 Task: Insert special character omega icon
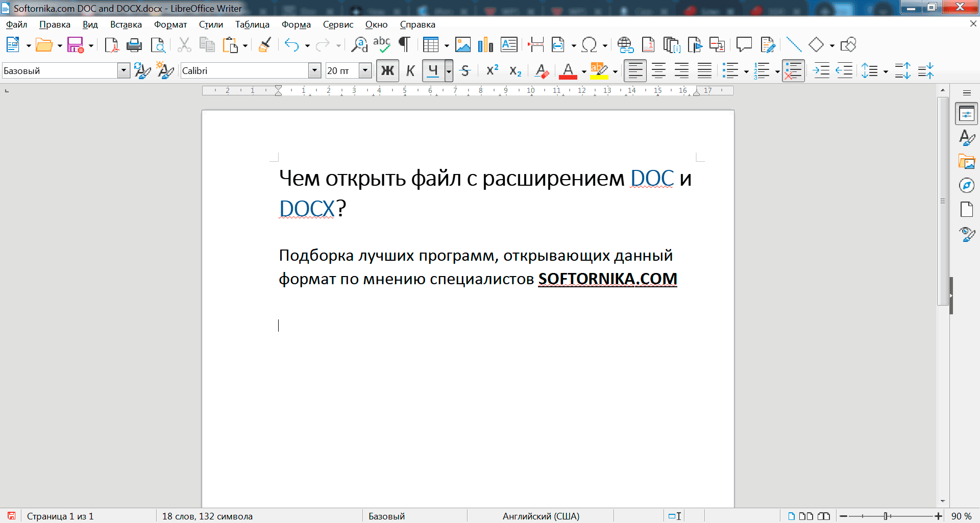(x=589, y=45)
